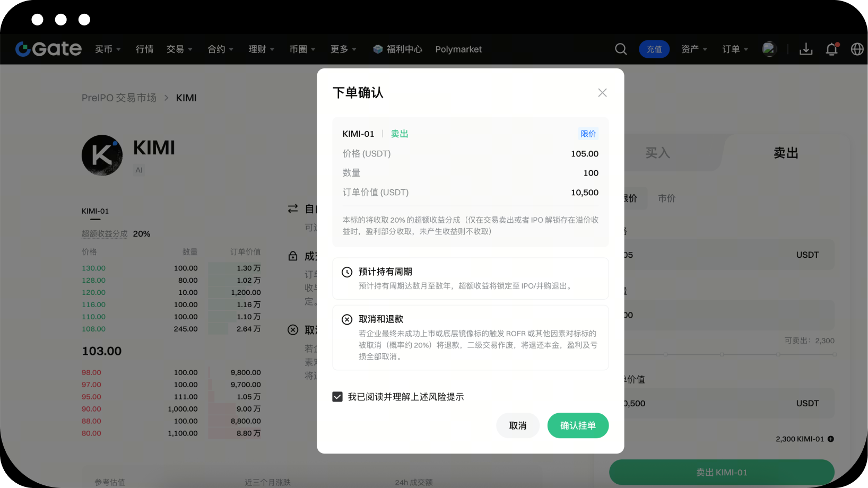Open the search magnifier icon
Image resolution: width=868 pixels, height=488 pixels.
(621, 49)
